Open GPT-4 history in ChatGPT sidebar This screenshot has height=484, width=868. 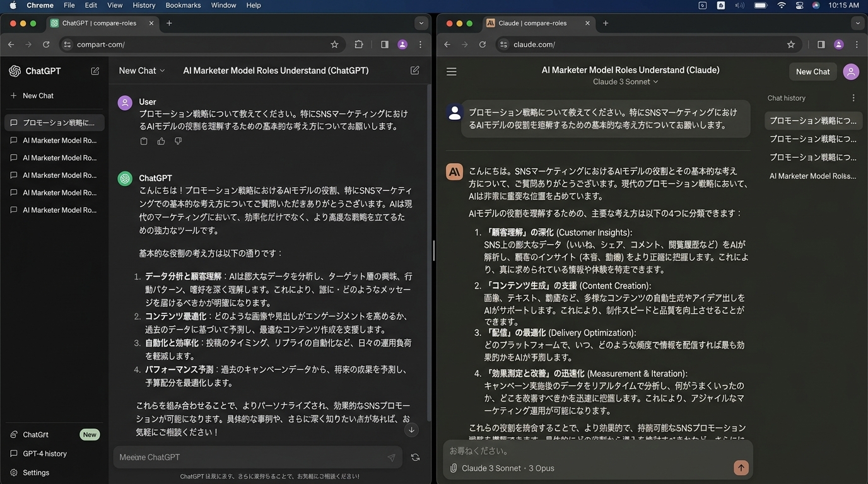tap(44, 454)
